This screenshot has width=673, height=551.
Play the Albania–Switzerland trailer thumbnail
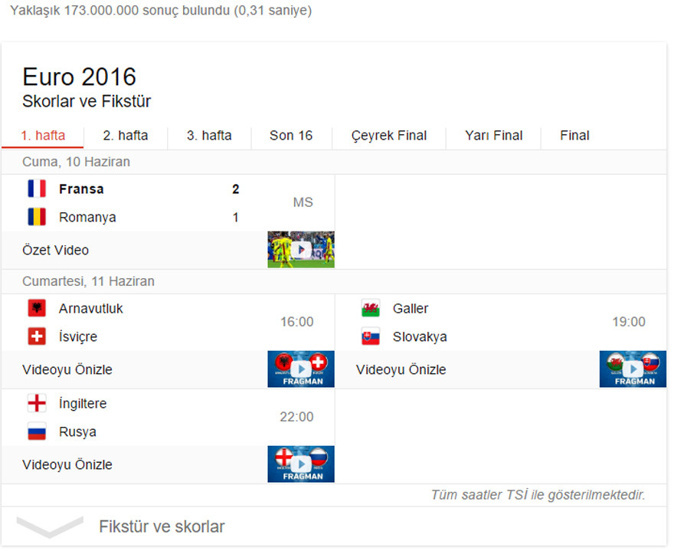301,369
